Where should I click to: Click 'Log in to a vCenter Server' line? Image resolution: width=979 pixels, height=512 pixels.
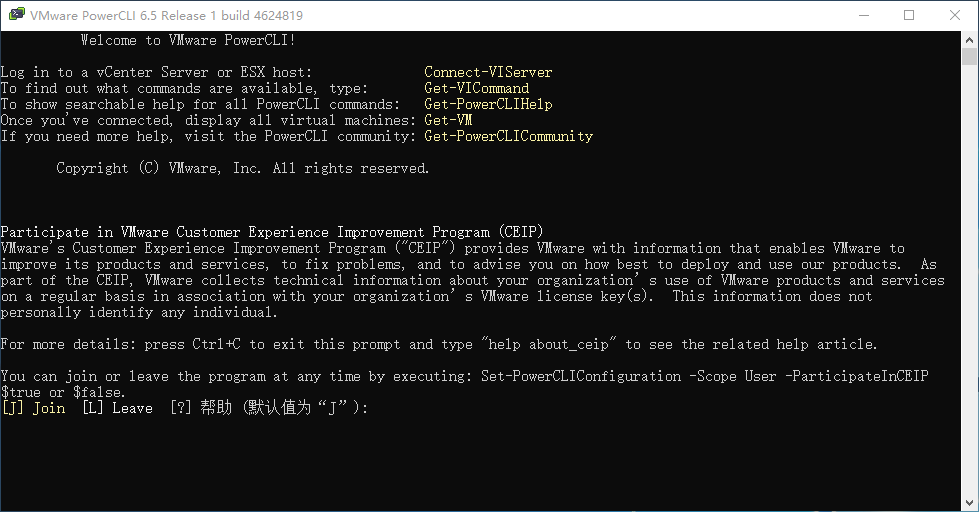(x=156, y=72)
